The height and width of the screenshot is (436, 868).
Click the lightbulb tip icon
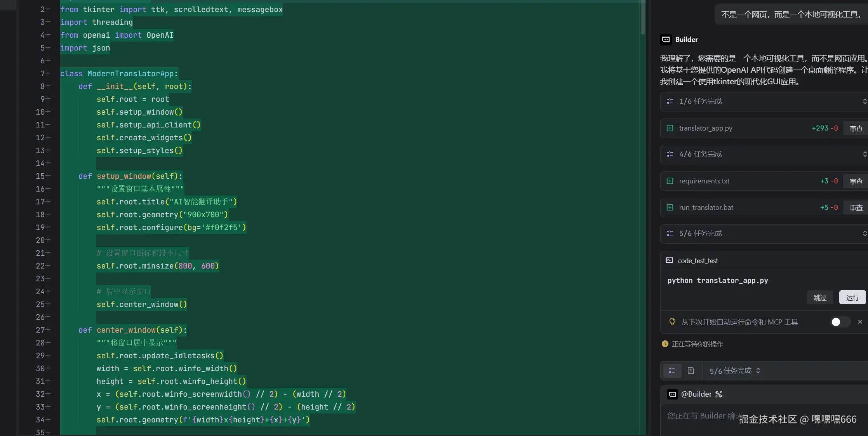672,322
